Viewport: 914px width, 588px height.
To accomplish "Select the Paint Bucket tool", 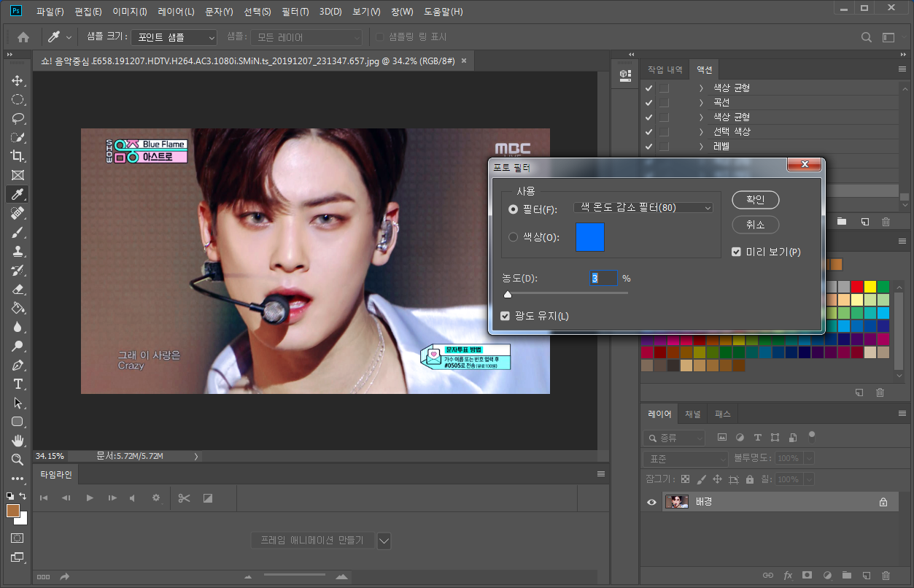I will tap(18, 308).
